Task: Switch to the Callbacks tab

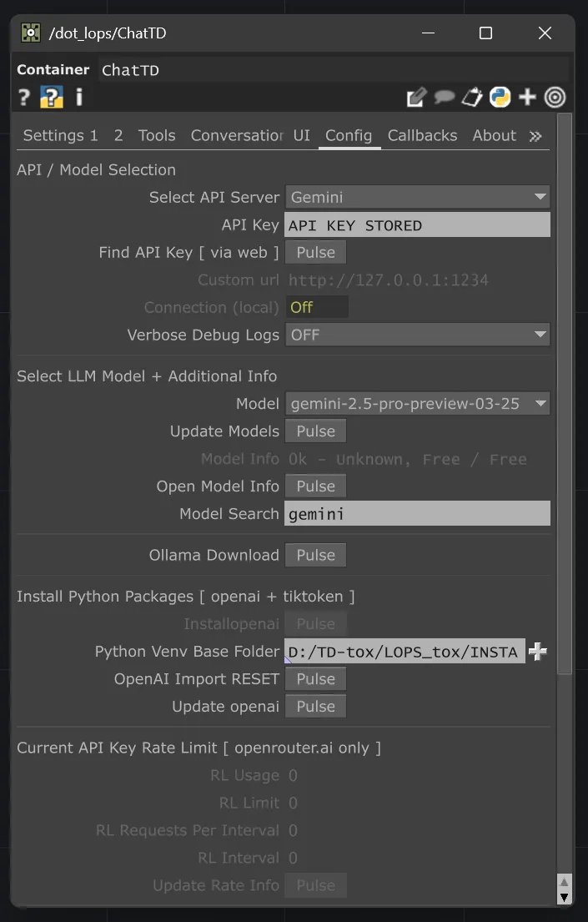Action: 422,135
